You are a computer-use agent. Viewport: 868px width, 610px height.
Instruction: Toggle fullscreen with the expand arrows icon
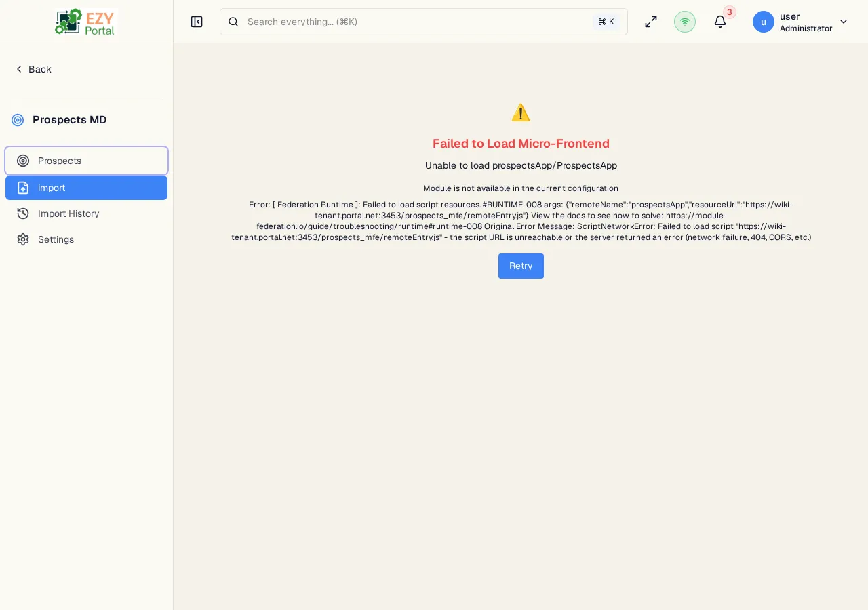651,22
